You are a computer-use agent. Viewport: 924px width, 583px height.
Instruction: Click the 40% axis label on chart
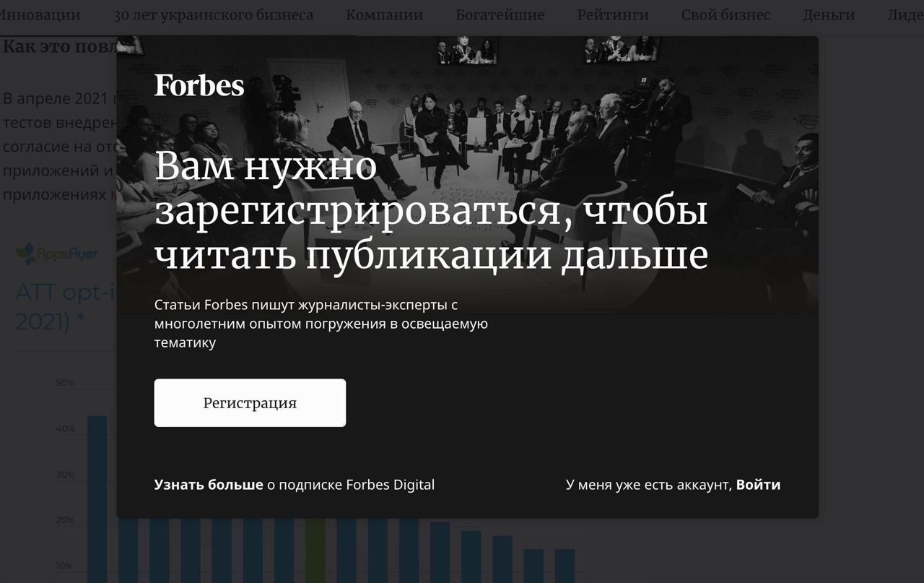click(x=65, y=428)
